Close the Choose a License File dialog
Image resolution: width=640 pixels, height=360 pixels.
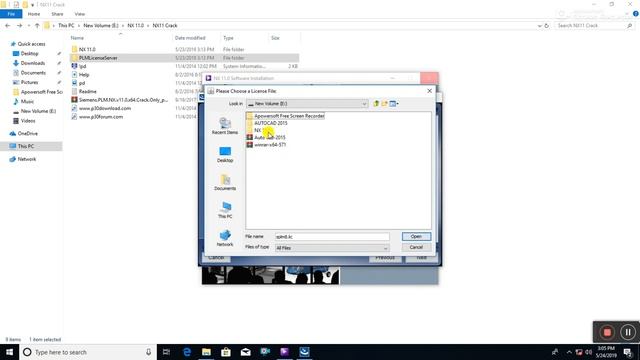429,91
